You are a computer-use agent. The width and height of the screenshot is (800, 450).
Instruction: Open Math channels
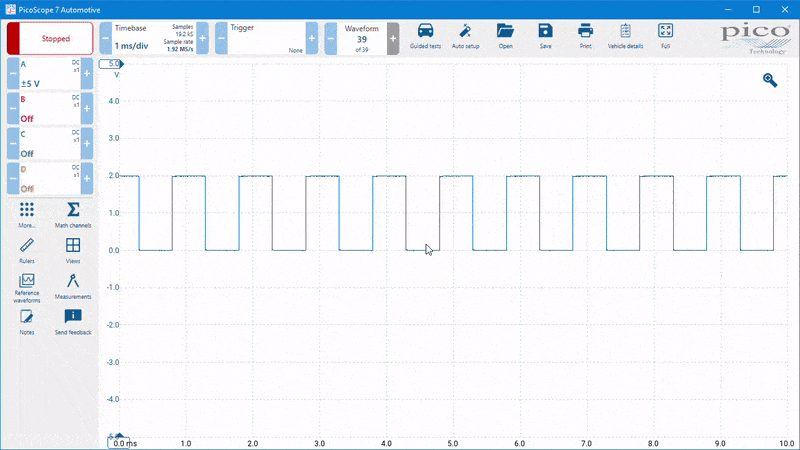73,215
